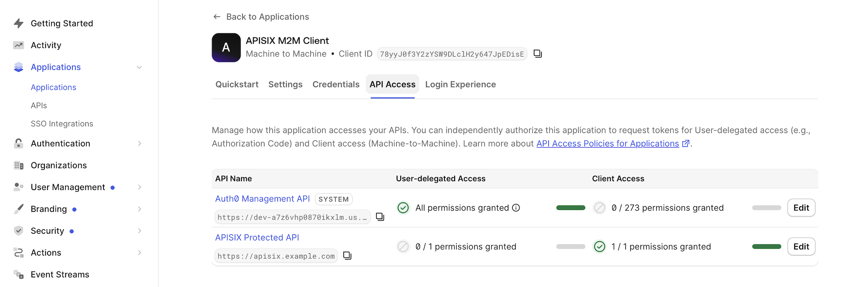This screenshot has width=868, height=287.
Task: Open Event Streams
Action: [x=60, y=274]
